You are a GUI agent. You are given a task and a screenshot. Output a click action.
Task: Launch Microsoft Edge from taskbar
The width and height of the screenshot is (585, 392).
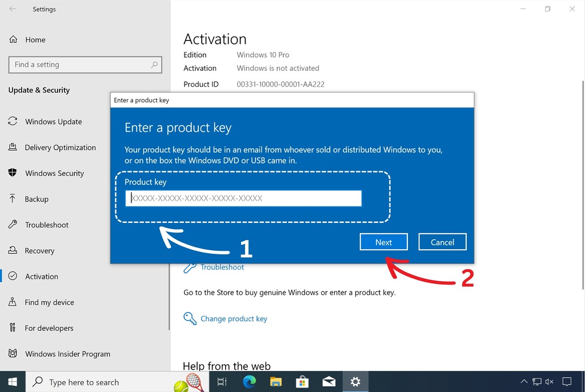tap(249, 382)
